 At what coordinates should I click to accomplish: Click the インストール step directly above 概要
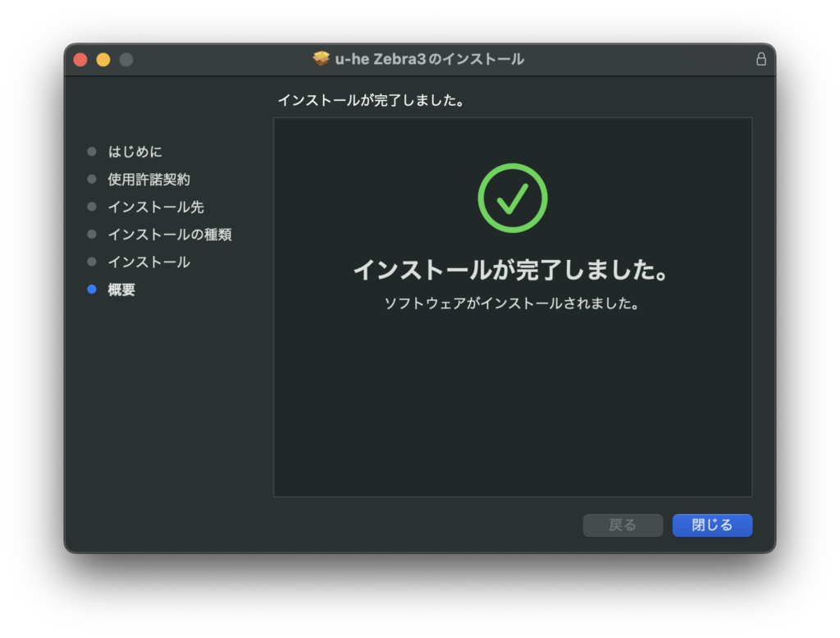[148, 262]
